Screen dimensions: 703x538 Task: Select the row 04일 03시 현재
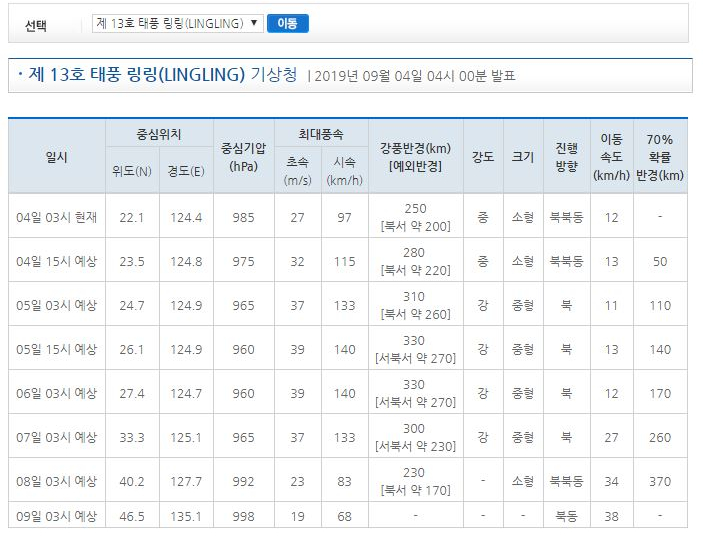tap(348, 216)
